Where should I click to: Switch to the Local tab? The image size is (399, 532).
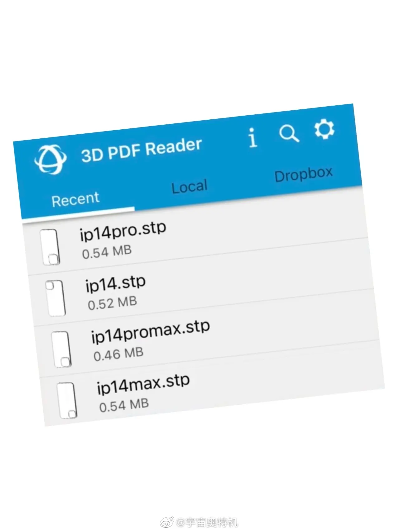coord(189,187)
